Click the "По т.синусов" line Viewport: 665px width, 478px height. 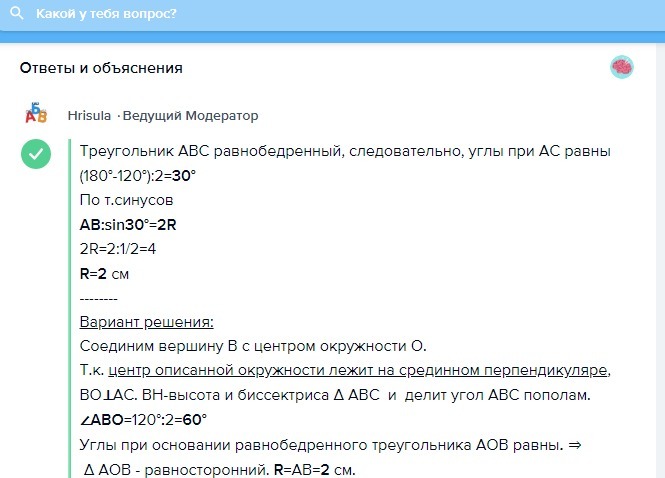(x=126, y=200)
